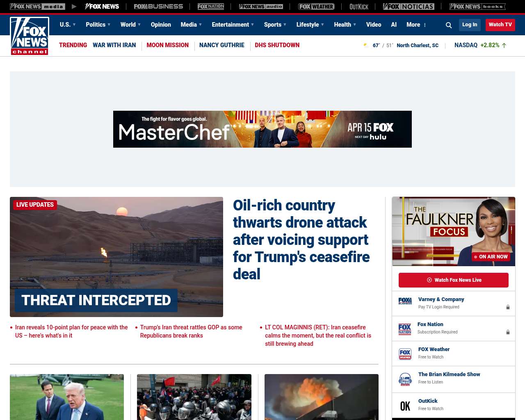
Task: Read Iran 10-point peace plan story
Action: (71, 331)
